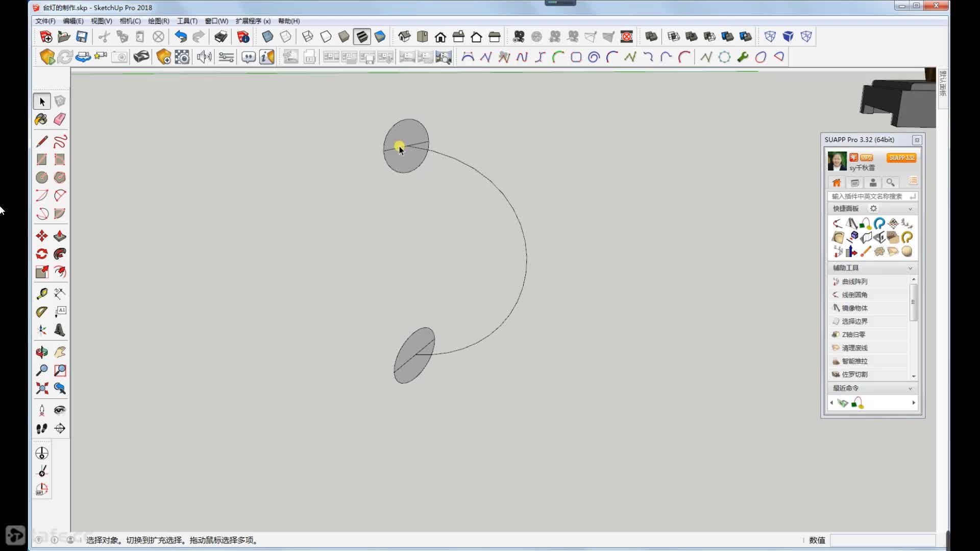Viewport: 980px width, 551px height.
Task: Choose the Rotate tool
Action: (x=42, y=254)
